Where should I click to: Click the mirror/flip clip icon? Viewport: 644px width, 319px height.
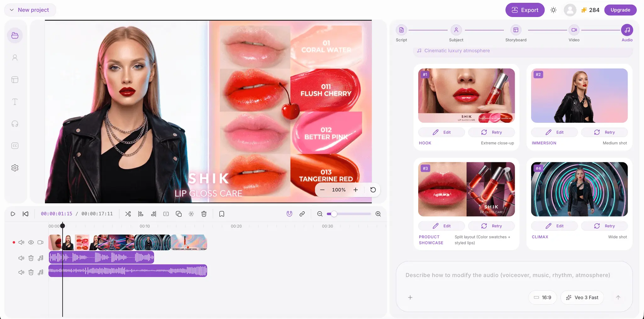[166, 214]
